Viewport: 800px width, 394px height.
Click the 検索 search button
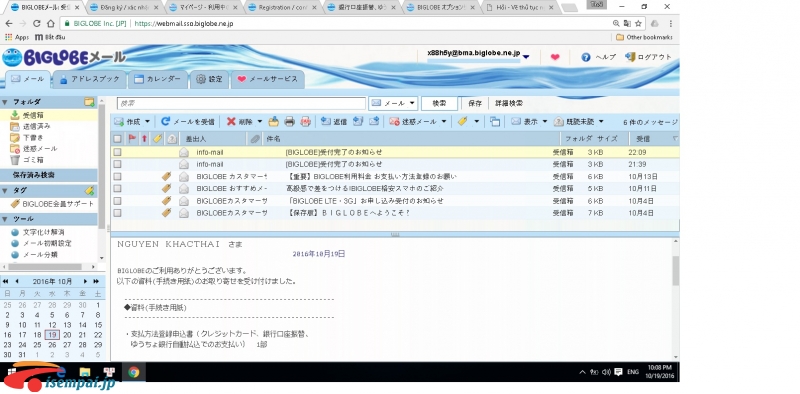click(x=439, y=103)
